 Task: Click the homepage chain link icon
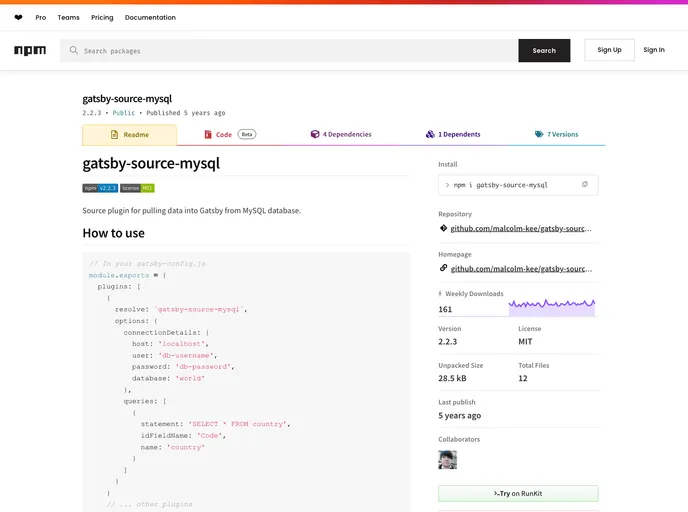tap(443, 268)
